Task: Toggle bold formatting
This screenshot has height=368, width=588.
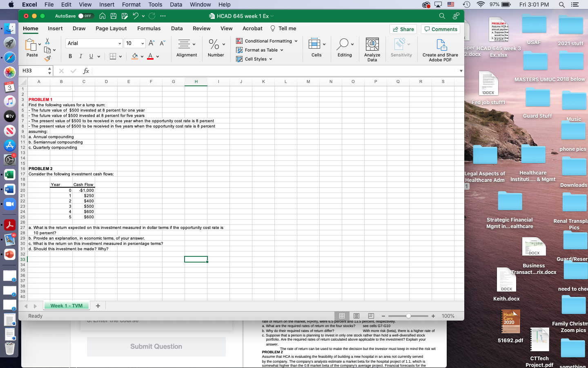Action: click(x=70, y=56)
